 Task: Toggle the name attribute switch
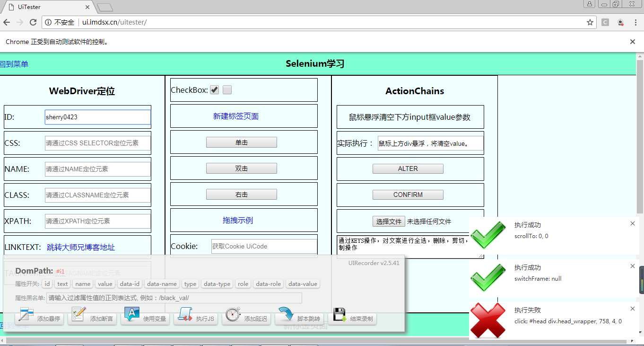coord(83,284)
